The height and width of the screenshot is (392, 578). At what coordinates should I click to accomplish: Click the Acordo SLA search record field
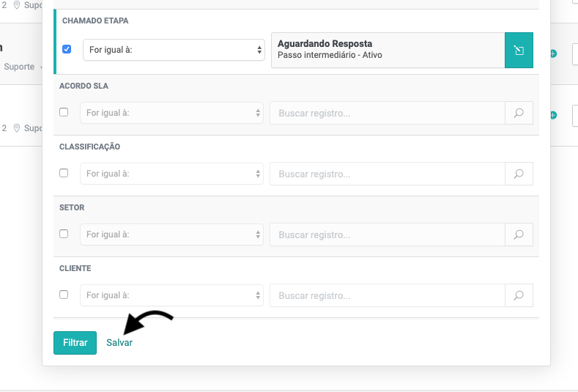387,114
